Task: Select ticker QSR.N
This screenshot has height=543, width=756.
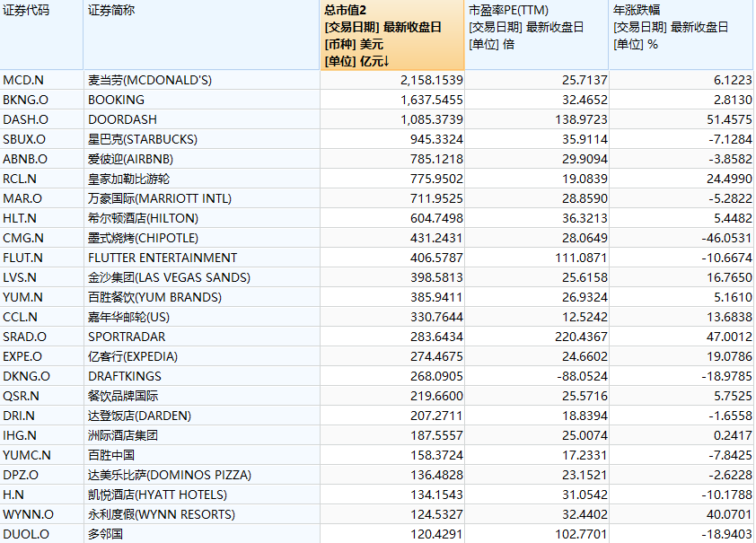Action: coord(21,396)
